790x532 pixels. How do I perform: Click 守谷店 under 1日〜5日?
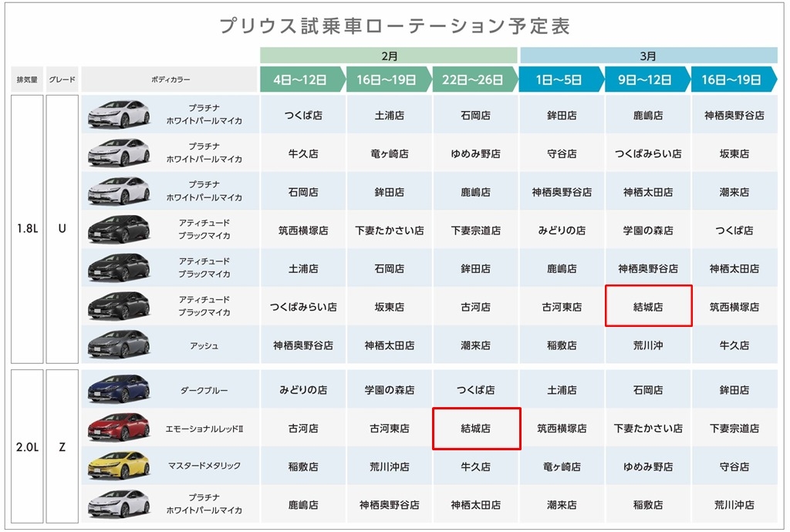coord(562,153)
